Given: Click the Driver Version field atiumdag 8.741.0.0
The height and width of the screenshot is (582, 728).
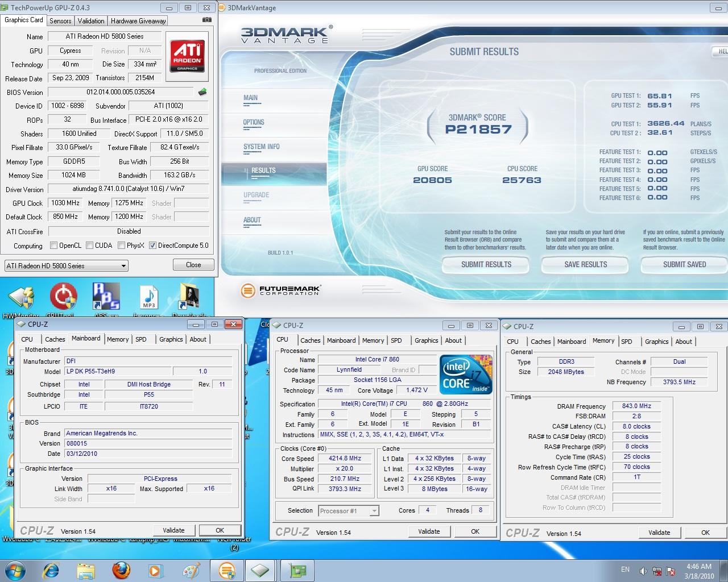Looking at the screenshot, I should (x=128, y=189).
